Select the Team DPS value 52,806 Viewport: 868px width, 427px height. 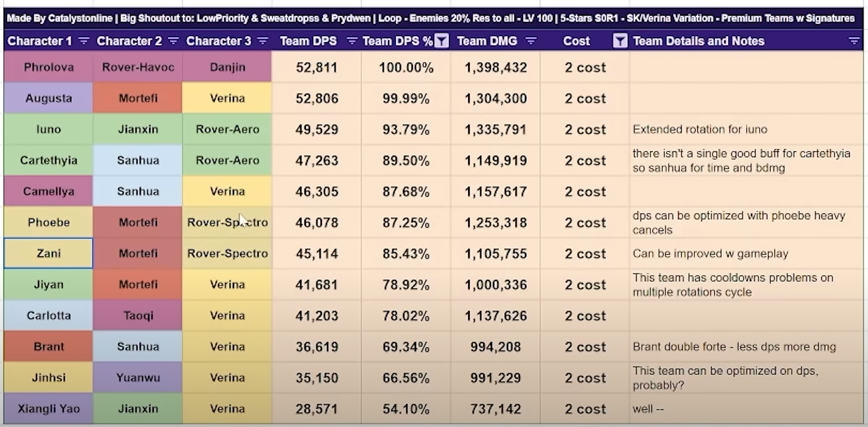[x=316, y=98]
